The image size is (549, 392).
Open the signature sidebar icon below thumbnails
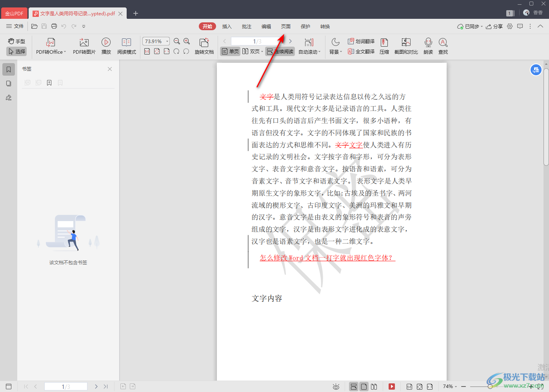pyautogui.click(x=9, y=98)
